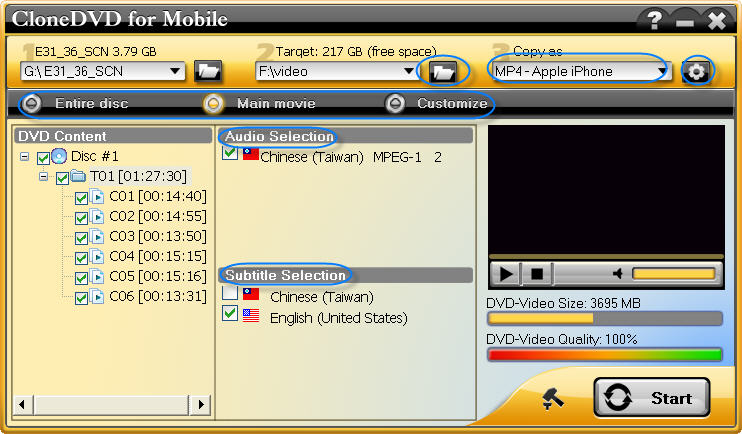
Task: Click the Disc #1 disc icon
Action: pyautogui.click(x=59, y=156)
